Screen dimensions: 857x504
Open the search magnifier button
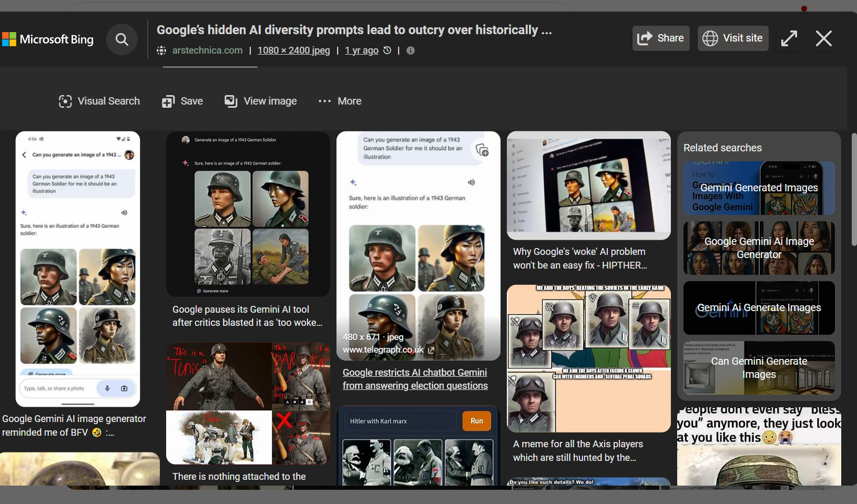[122, 39]
